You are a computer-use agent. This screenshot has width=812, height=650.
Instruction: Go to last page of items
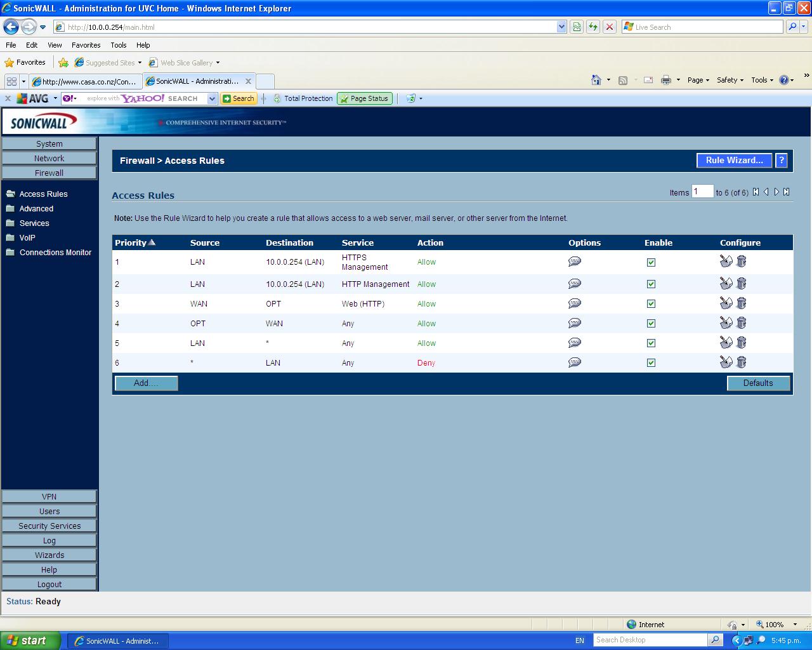[787, 192]
